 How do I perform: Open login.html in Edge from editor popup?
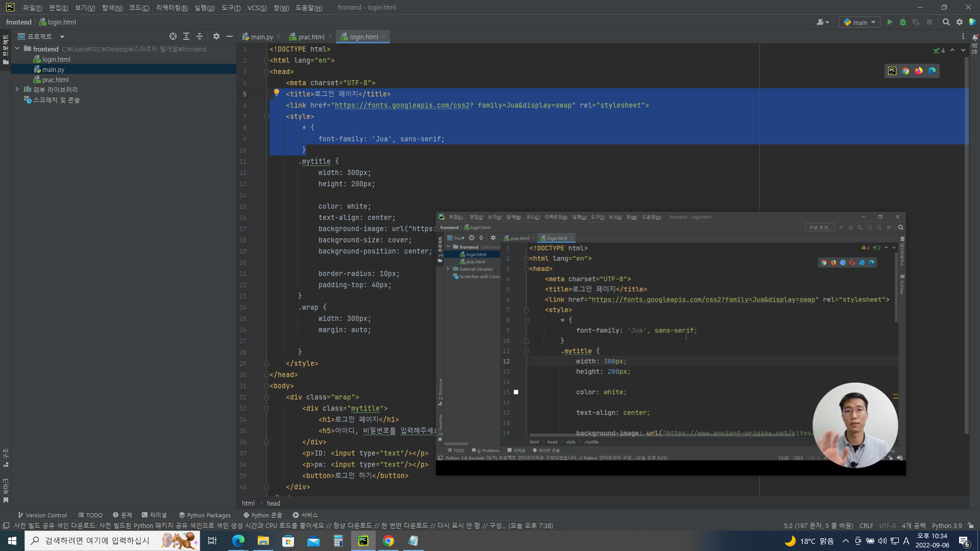point(932,71)
